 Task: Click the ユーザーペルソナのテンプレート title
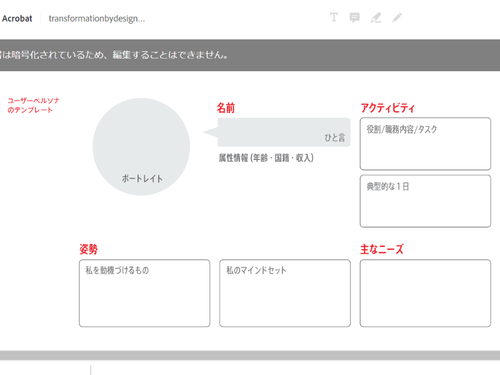[33, 105]
